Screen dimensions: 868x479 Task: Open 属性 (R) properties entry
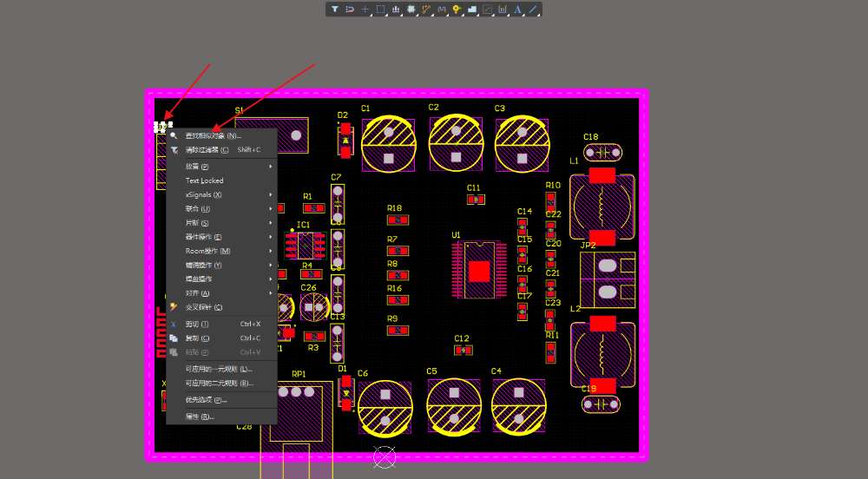[221, 417]
